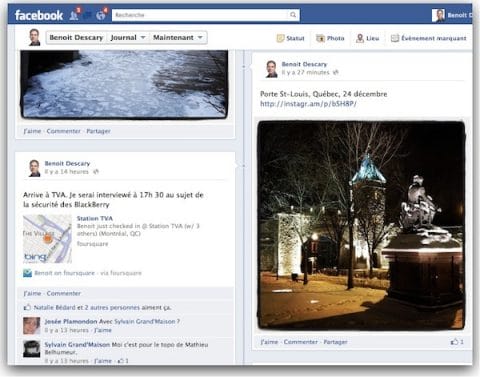Click the search magnifier icon

(293, 15)
